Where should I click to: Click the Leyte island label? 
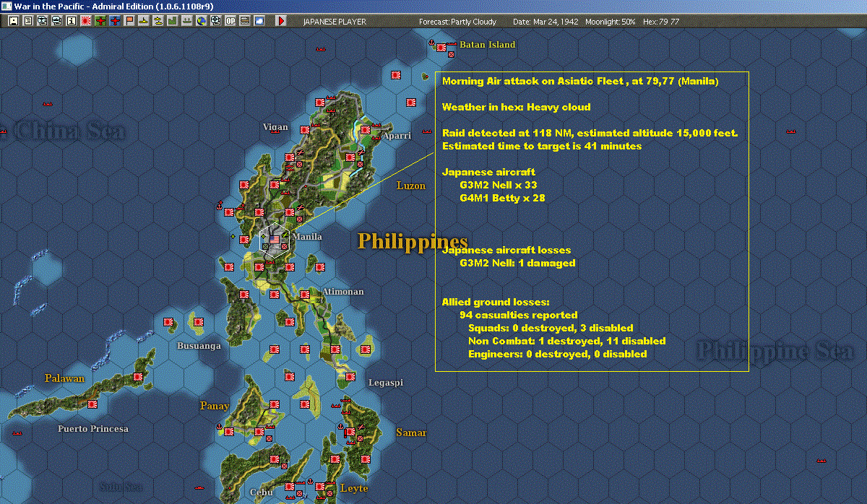click(354, 488)
